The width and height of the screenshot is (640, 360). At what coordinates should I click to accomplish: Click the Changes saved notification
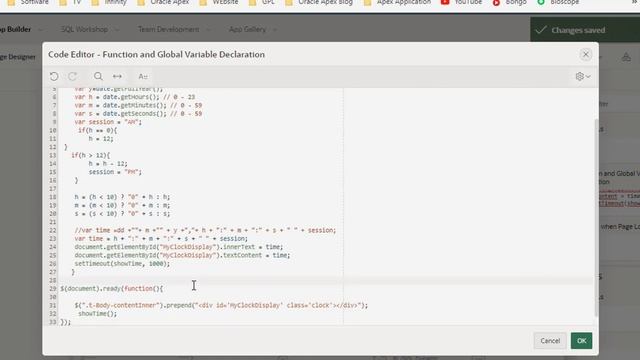click(585, 30)
